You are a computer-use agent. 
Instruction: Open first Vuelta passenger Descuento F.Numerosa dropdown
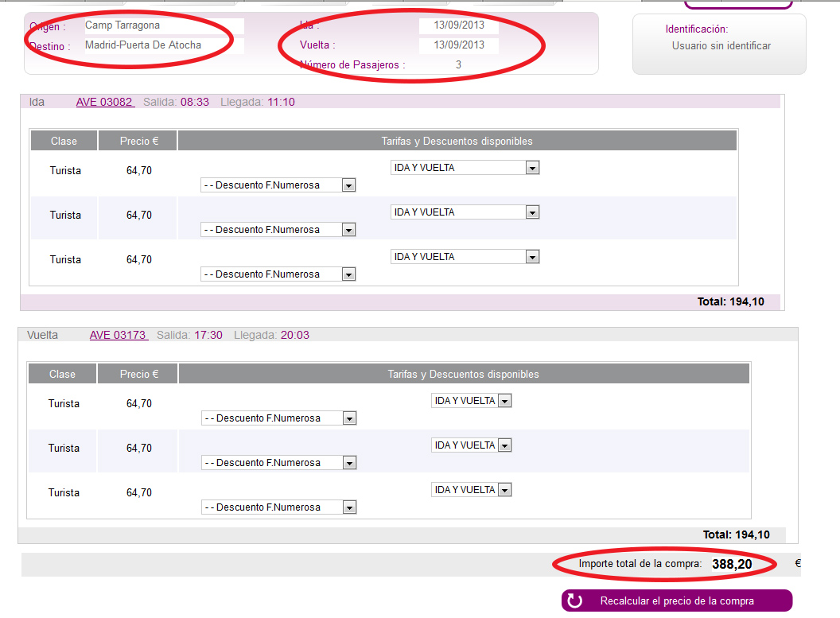(x=278, y=418)
